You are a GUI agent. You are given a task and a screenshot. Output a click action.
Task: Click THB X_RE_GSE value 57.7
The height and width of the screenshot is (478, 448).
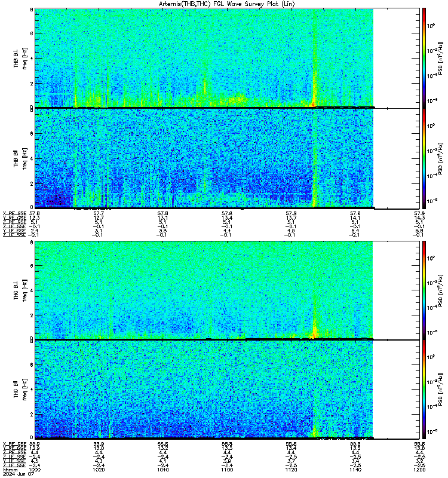tap(99, 214)
